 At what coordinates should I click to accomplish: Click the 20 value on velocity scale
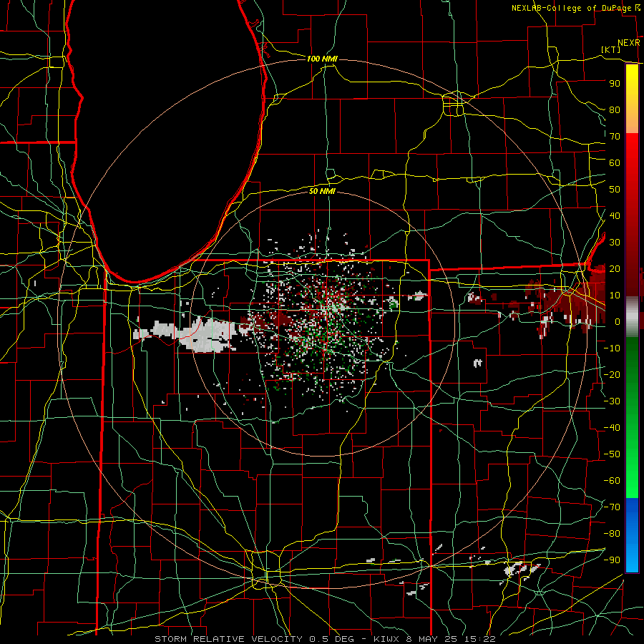[615, 268]
